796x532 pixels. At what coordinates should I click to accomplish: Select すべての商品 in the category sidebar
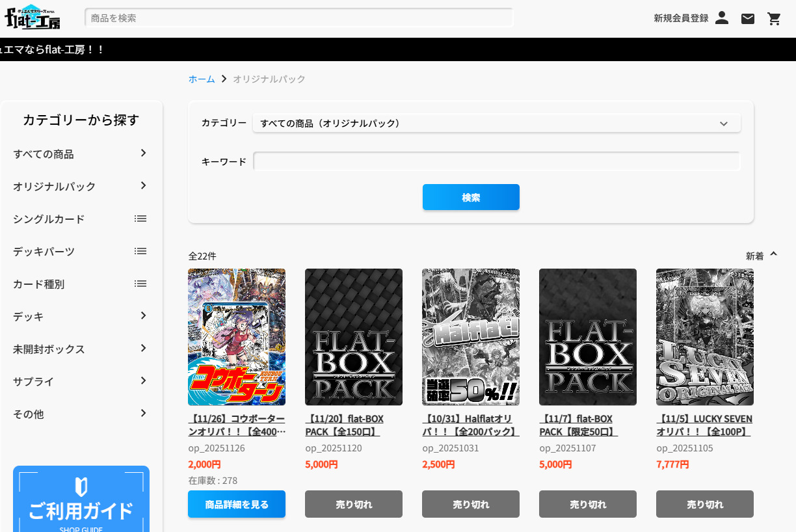tap(44, 154)
